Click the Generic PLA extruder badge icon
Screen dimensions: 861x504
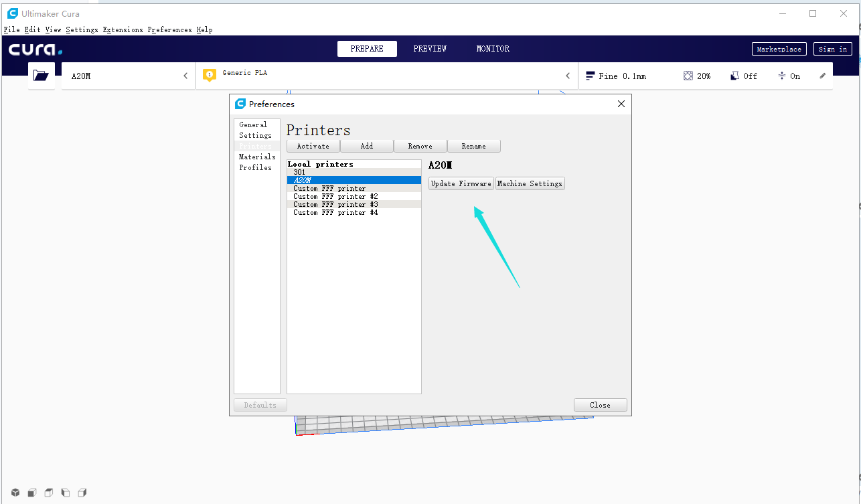coord(210,75)
